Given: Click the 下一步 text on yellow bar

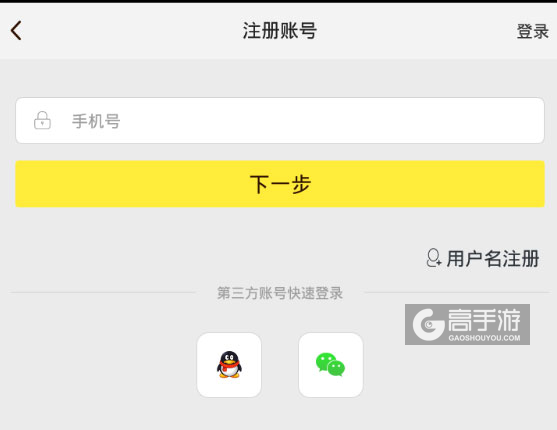Looking at the screenshot, I should [280, 184].
